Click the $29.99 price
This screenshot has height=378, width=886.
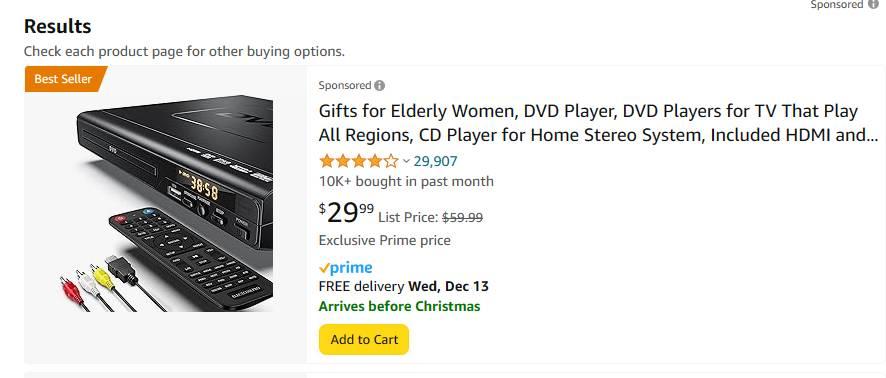(x=346, y=212)
